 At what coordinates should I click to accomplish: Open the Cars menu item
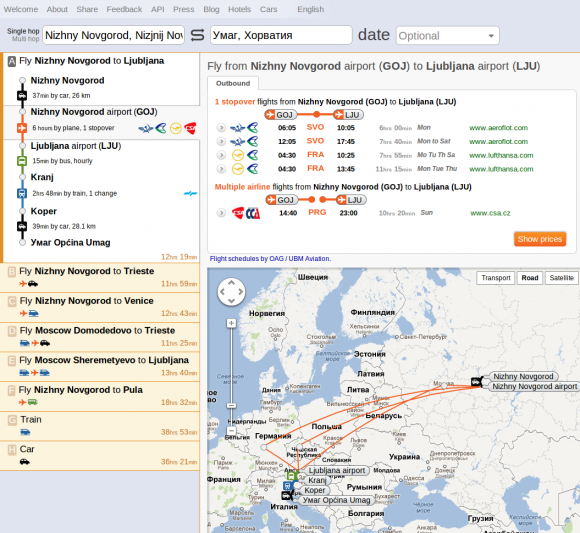pos(269,9)
